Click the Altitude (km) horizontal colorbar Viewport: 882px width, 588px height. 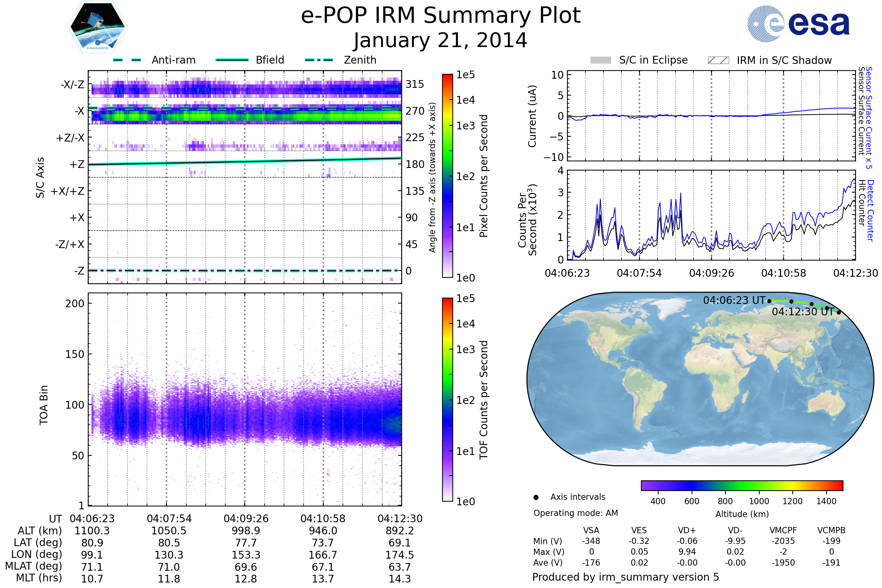click(x=742, y=485)
